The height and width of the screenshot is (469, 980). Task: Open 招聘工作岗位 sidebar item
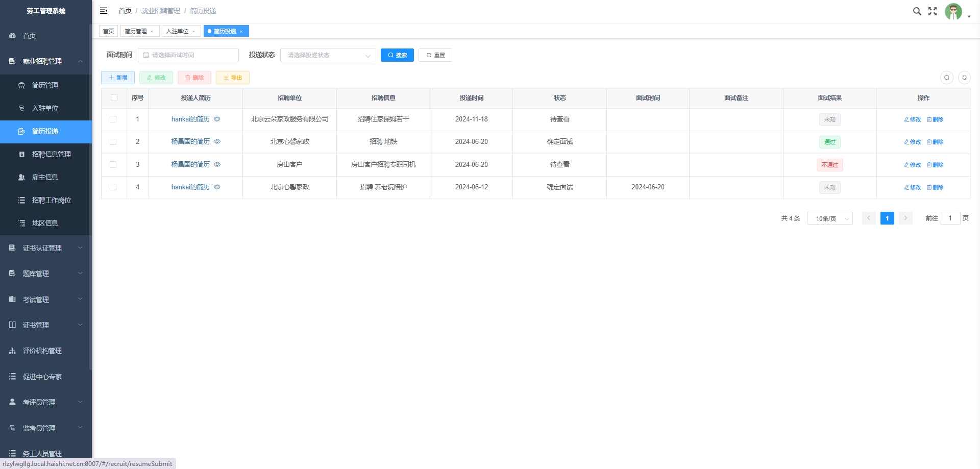(46, 200)
